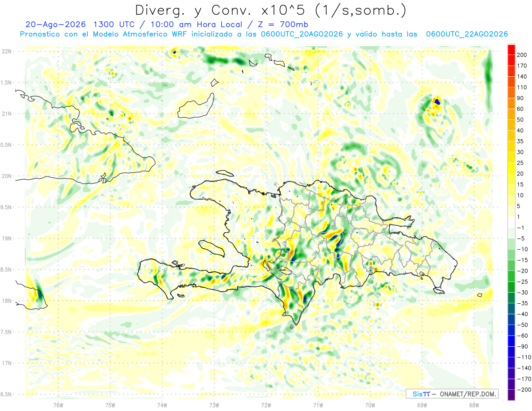Click the '1.5N' latitude label
This screenshot has width=532, height=411.
pyautogui.click(x=6, y=82)
